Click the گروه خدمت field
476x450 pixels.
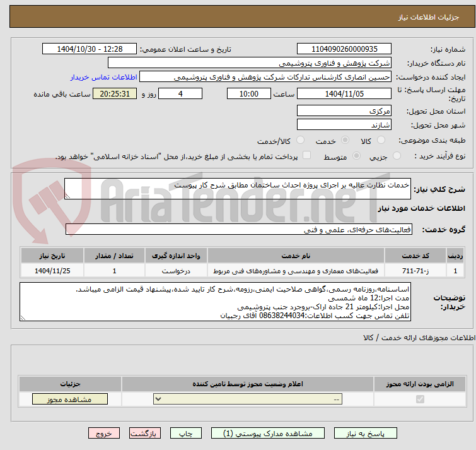(238, 229)
